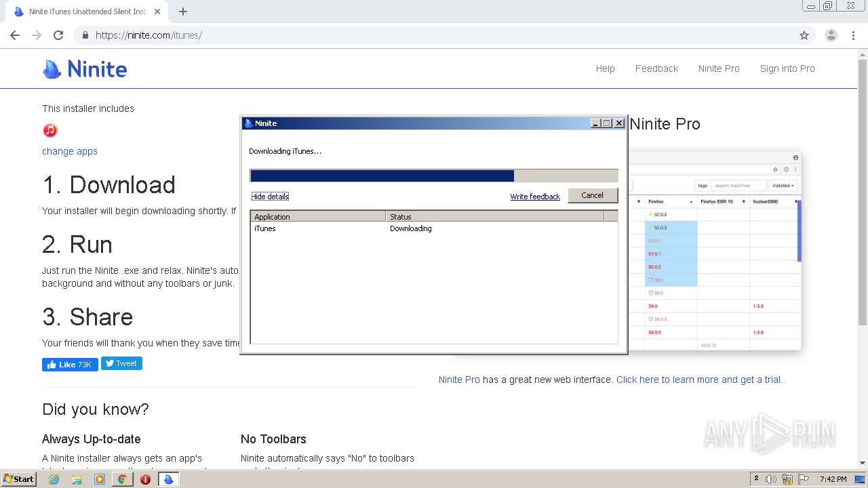Select Ninite installer taskbar button
Image resolution: width=868 pixels, height=488 pixels.
168,479
